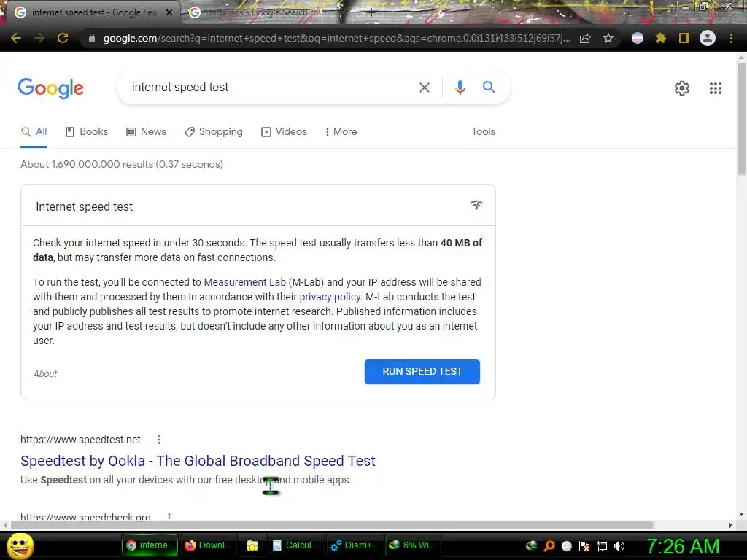This screenshot has height=560, width=747.
Task: Switch to the Chrome 'interne...' taskbar button
Action: [x=150, y=545]
